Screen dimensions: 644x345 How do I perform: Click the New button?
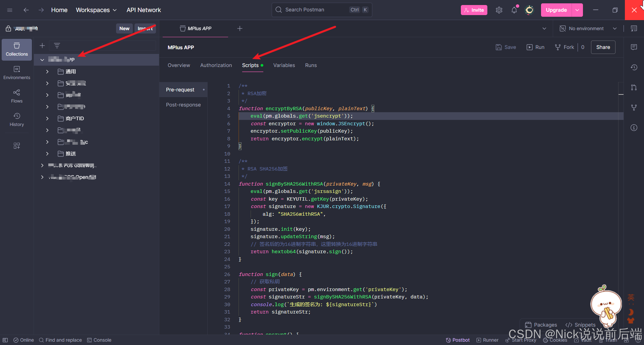click(124, 28)
